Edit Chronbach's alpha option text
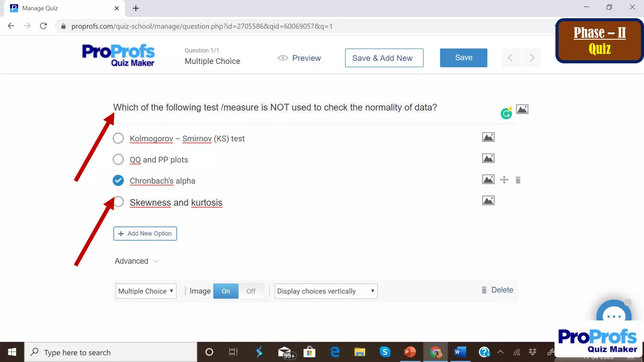 click(162, 181)
